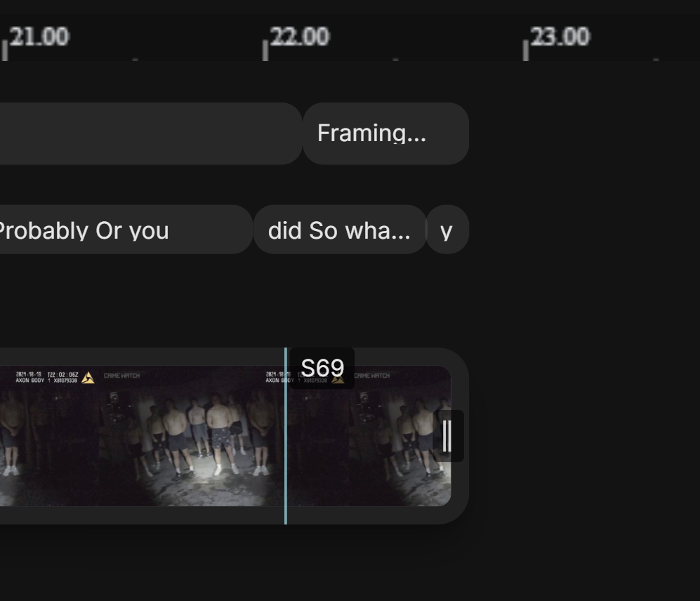Click the blue playhead line on the video track
Viewport: 700px width, 601px height.
click(286, 436)
